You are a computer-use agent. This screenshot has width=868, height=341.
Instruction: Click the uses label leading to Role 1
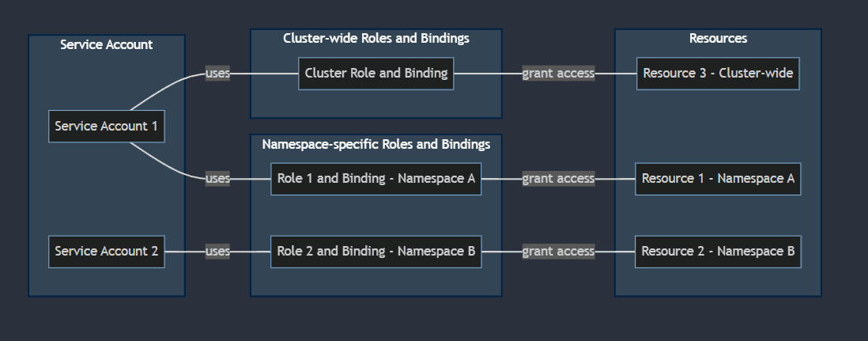[x=217, y=179]
